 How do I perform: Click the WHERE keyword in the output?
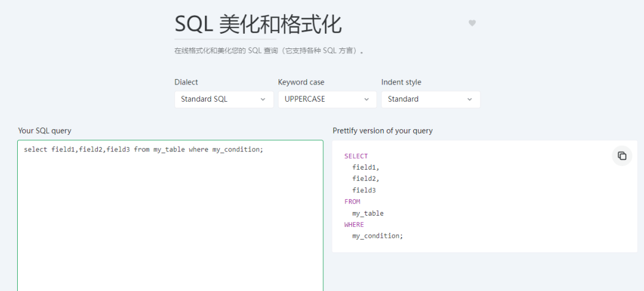tap(354, 225)
